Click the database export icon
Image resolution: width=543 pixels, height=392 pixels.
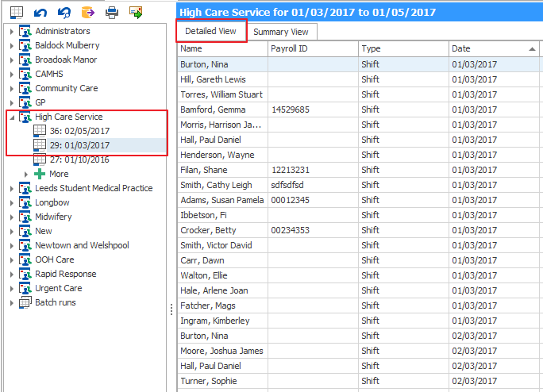pos(87,12)
